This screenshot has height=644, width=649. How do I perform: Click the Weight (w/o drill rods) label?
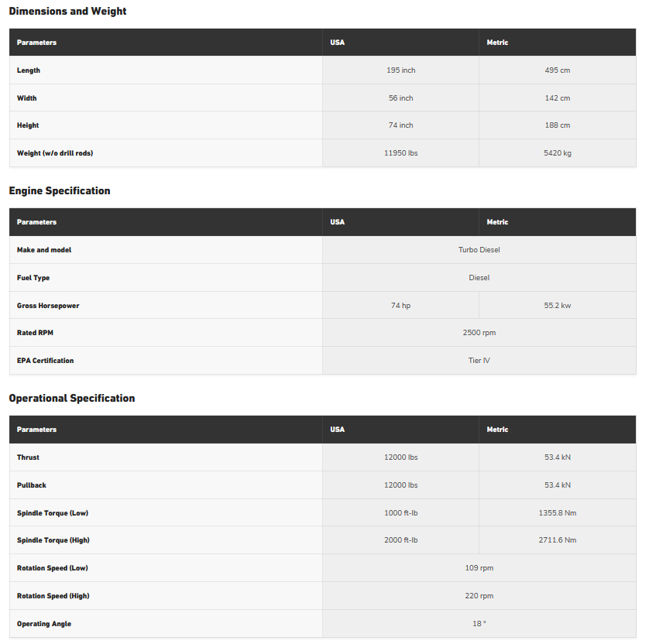(55, 153)
